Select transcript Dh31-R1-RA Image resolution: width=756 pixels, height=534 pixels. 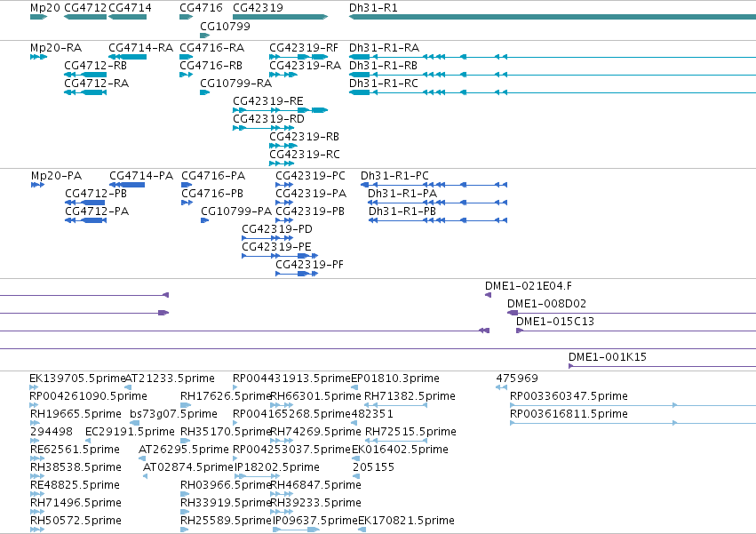pos(385,48)
